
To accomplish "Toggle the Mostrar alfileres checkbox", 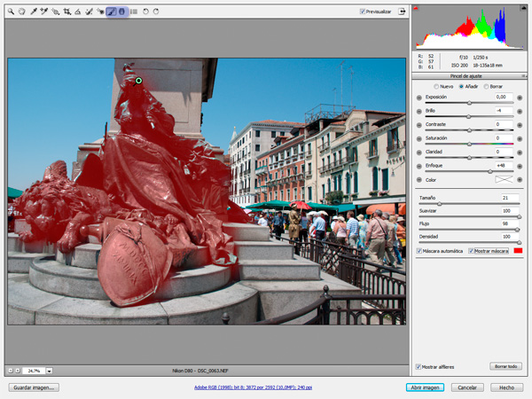I will (x=419, y=367).
